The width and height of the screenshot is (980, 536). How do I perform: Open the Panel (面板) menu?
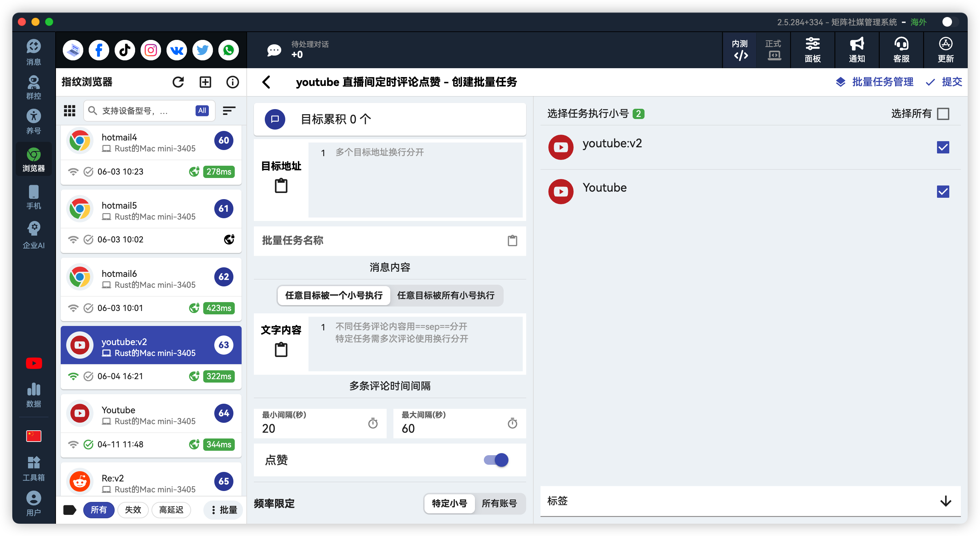click(812, 50)
